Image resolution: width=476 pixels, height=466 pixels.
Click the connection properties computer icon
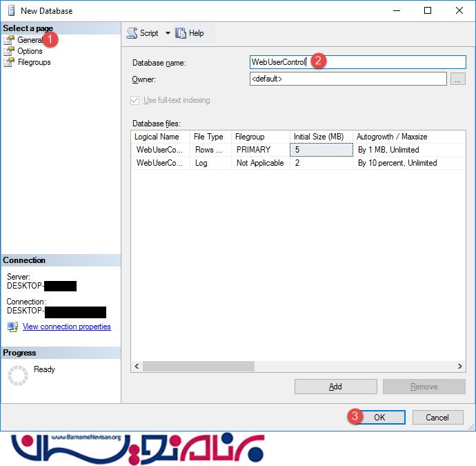[x=12, y=327]
